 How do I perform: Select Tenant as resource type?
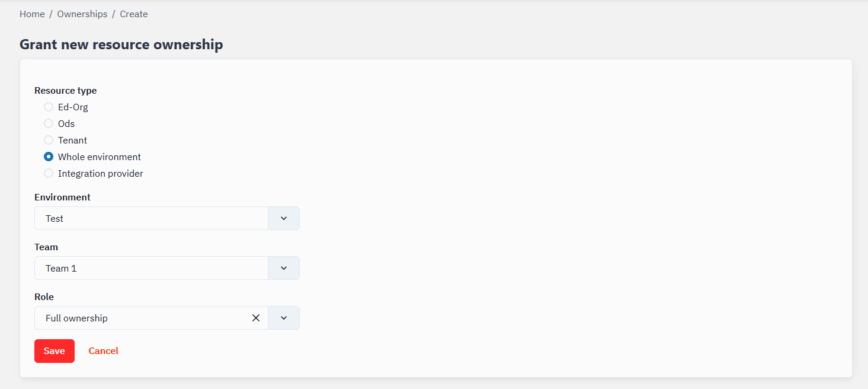pos(49,141)
